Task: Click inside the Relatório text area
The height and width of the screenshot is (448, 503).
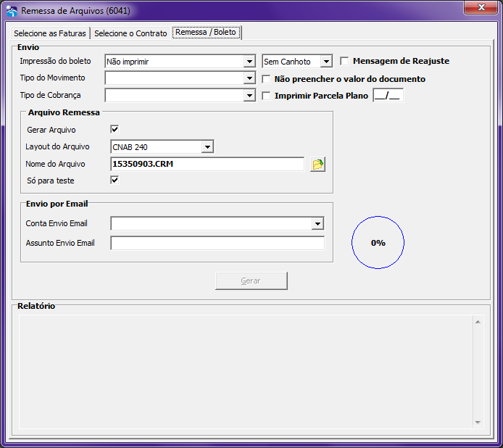Action: tap(246, 372)
